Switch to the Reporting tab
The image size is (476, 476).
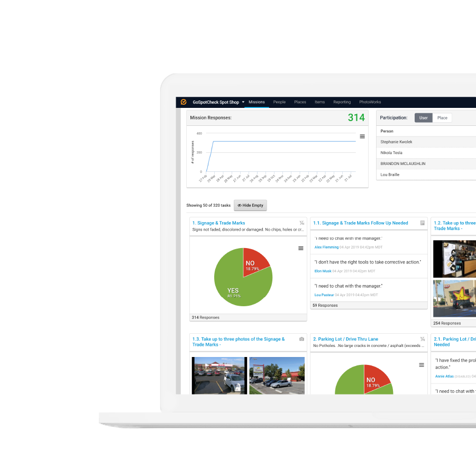click(342, 102)
